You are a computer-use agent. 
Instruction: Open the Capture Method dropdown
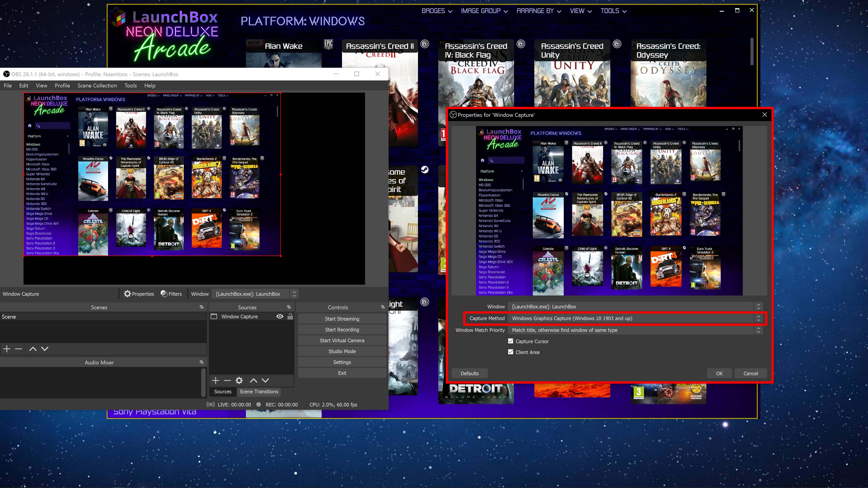pyautogui.click(x=635, y=319)
